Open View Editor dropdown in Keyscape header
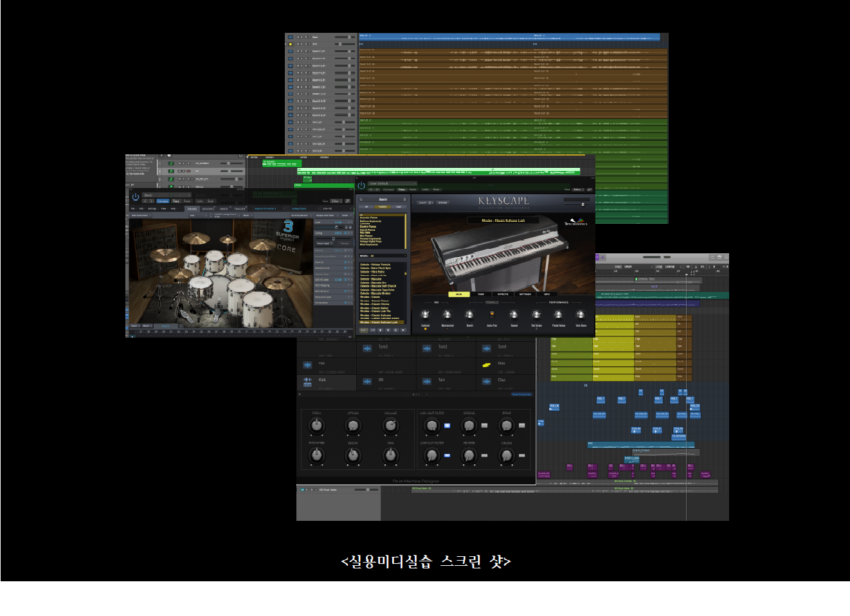850x616 pixels. click(x=579, y=190)
